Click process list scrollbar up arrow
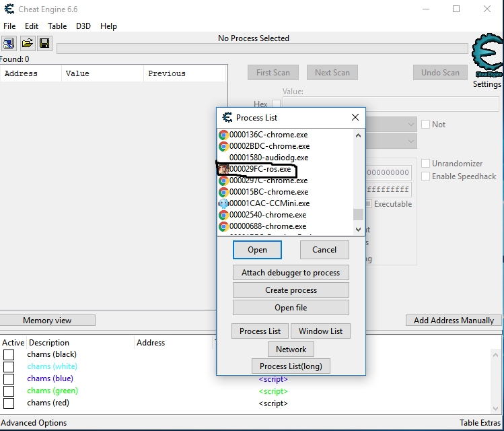The height and width of the screenshot is (431, 504). click(x=359, y=136)
